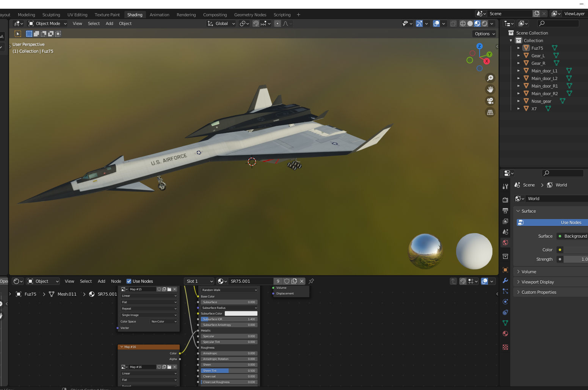Click the Subsurface Color swatch
This screenshot has width=588, height=390.
(241, 313)
